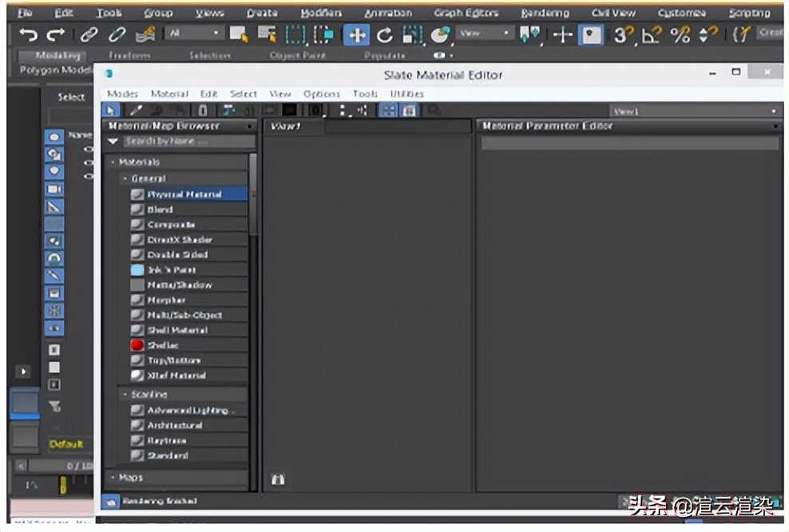Activate the Select and Move tool
The height and width of the screenshot is (532, 789).
coord(356,35)
